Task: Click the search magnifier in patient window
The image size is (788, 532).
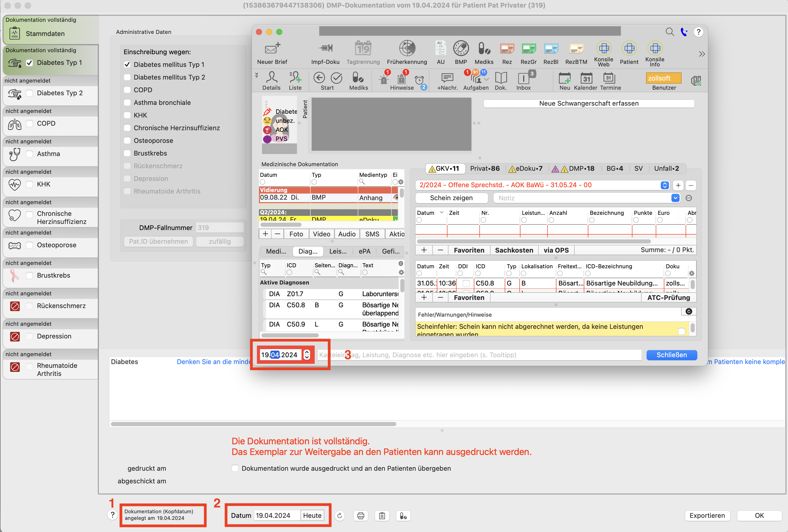Action: [669, 32]
